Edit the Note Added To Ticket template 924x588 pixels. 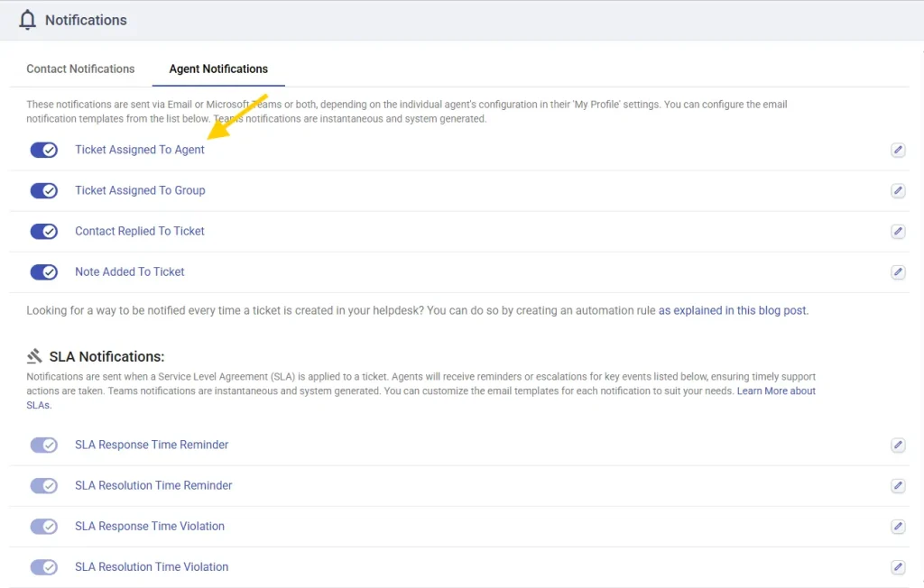tap(897, 271)
